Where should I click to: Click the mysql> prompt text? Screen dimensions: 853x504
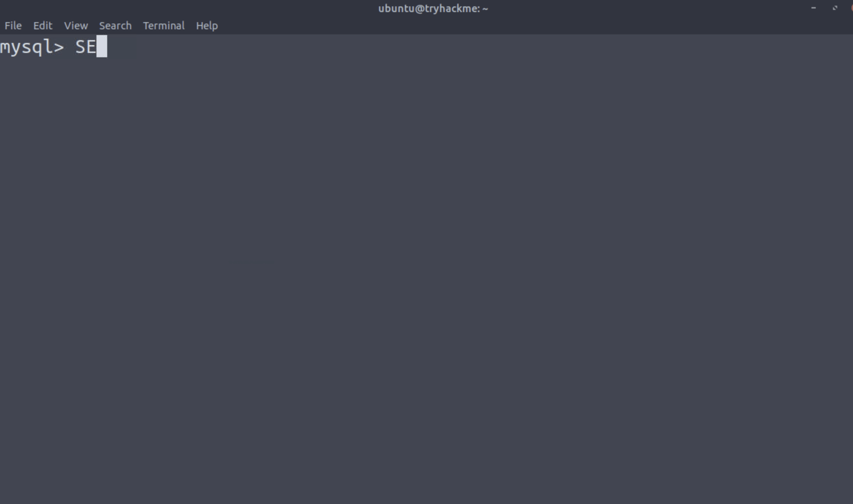32,47
